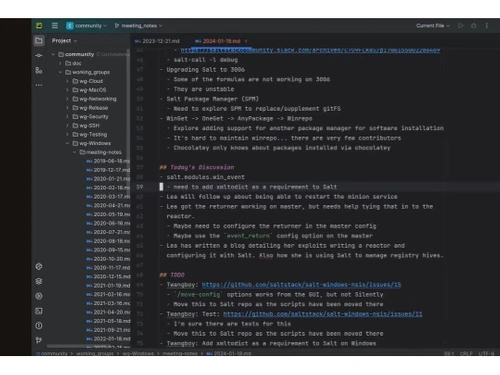Select 2021-09-21.md in project tree
Viewport: 500px width, 375px height.
(x=108, y=330)
